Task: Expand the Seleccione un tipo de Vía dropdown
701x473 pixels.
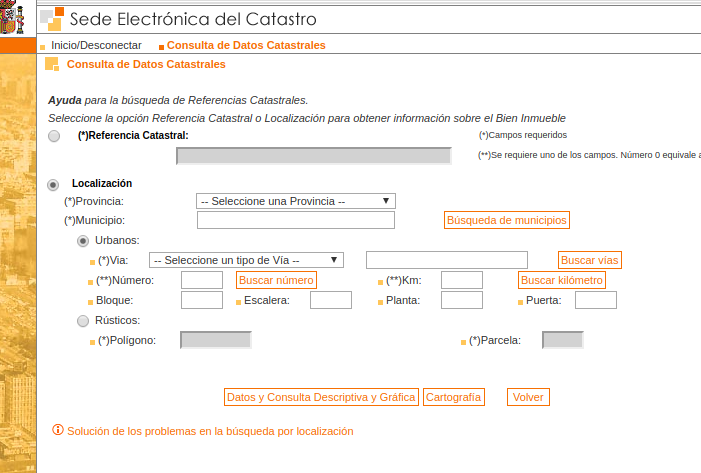Action: pos(246,260)
